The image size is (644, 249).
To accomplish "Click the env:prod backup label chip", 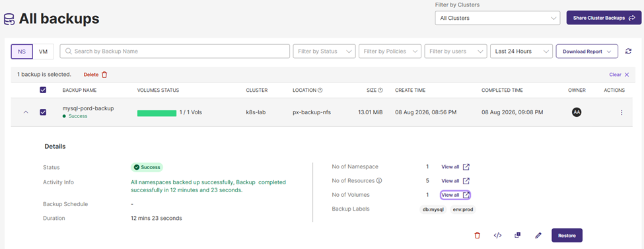I will pyautogui.click(x=463, y=209).
